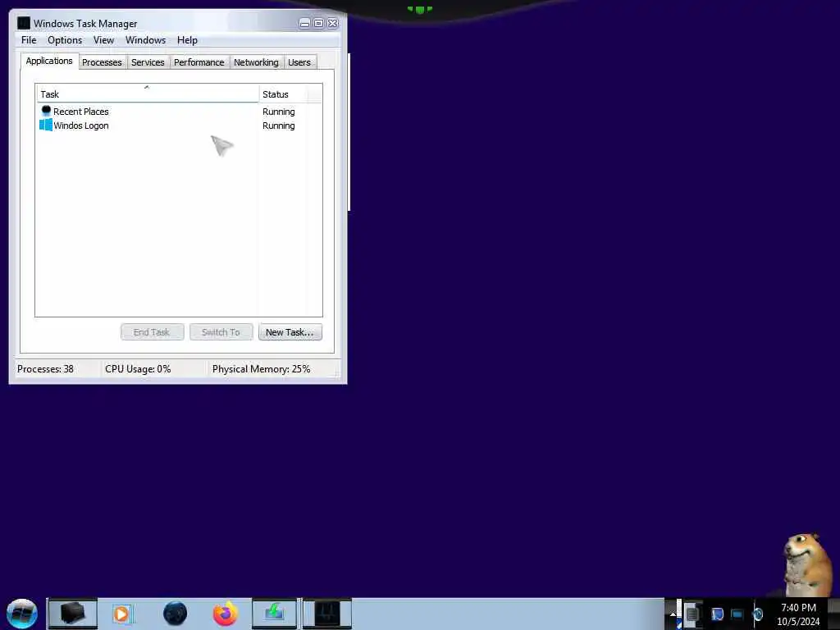Show hidden tray icons arrow
Image resolution: width=840 pixels, height=630 pixels.
(x=673, y=614)
